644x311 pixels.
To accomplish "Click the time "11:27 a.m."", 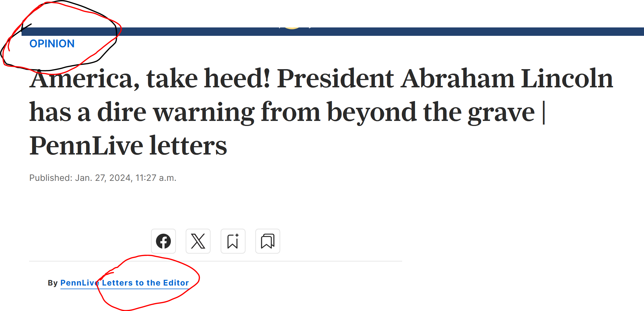I will [x=156, y=178].
